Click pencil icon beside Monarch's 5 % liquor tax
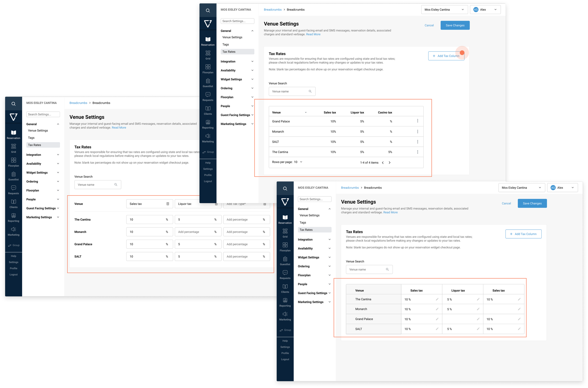This screenshot has height=388, width=588. click(478, 309)
